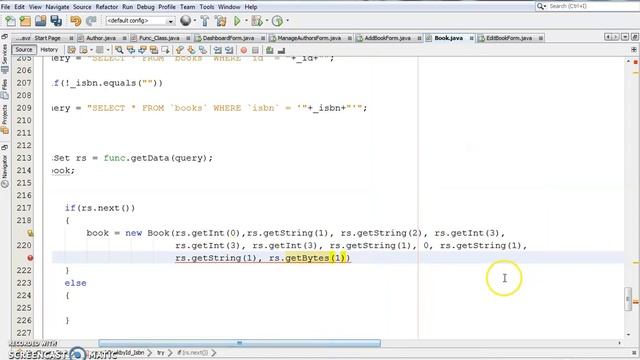This screenshot has height=360, width=640.
Task: Maximize the editor window with restore button
Action: pyautogui.click(x=634, y=37)
